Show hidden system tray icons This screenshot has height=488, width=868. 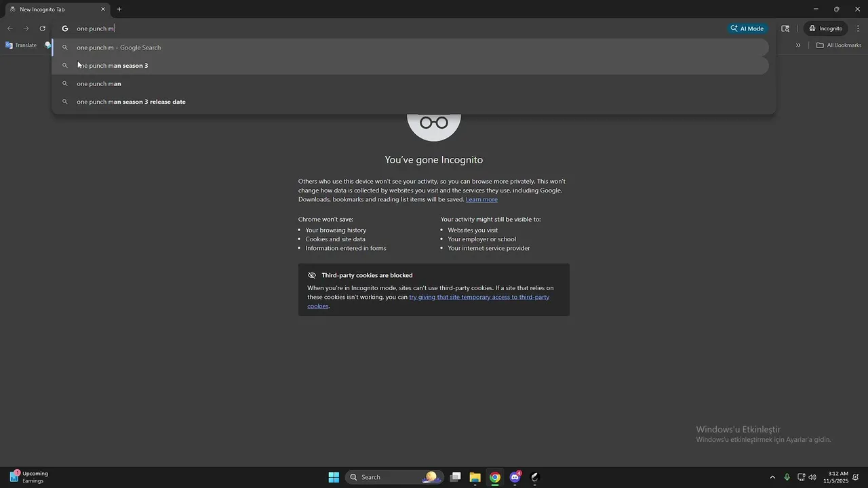pyautogui.click(x=772, y=477)
